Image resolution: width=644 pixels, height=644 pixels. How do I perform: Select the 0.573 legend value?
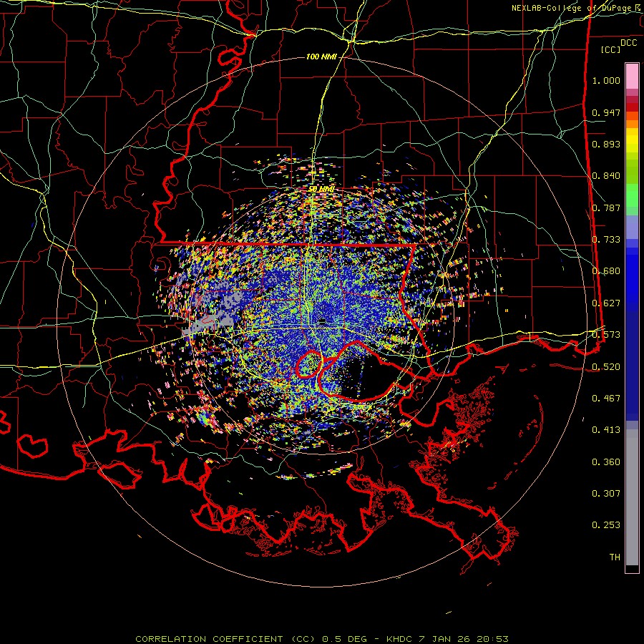(x=606, y=335)
